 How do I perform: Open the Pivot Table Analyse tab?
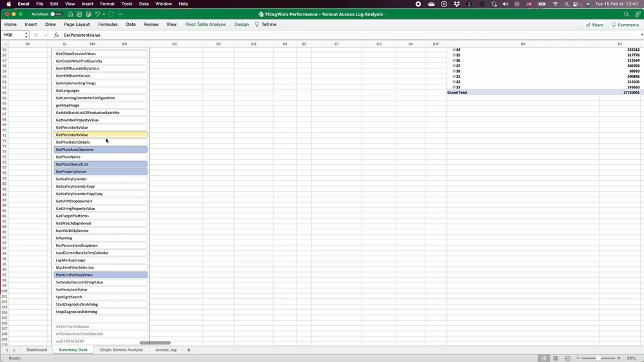point(206,24)
